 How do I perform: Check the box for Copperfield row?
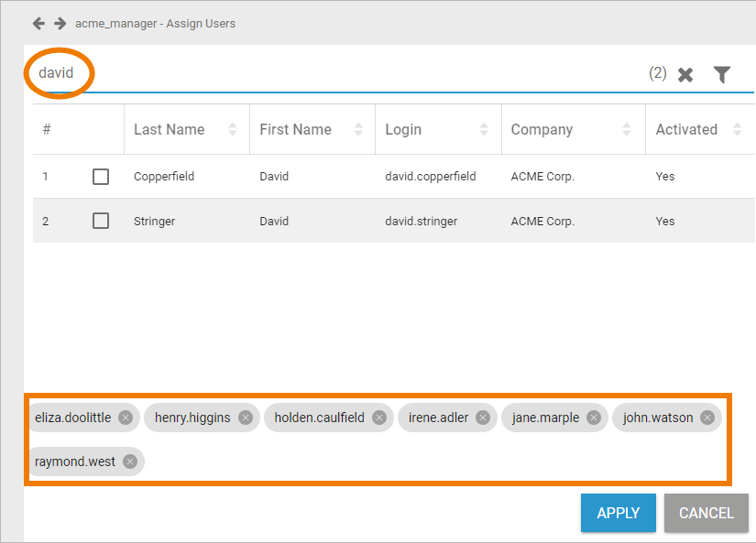[x=101, y=177]
